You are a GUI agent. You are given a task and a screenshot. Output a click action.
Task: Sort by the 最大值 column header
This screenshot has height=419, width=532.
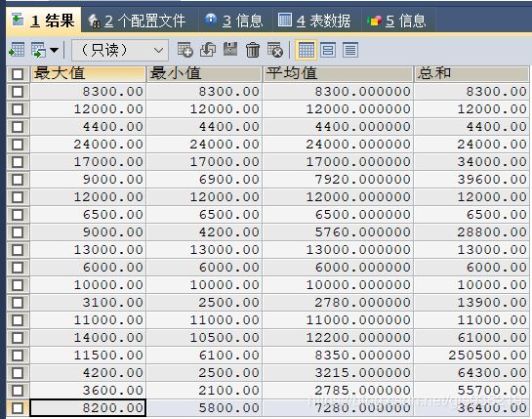coord(88,73)
